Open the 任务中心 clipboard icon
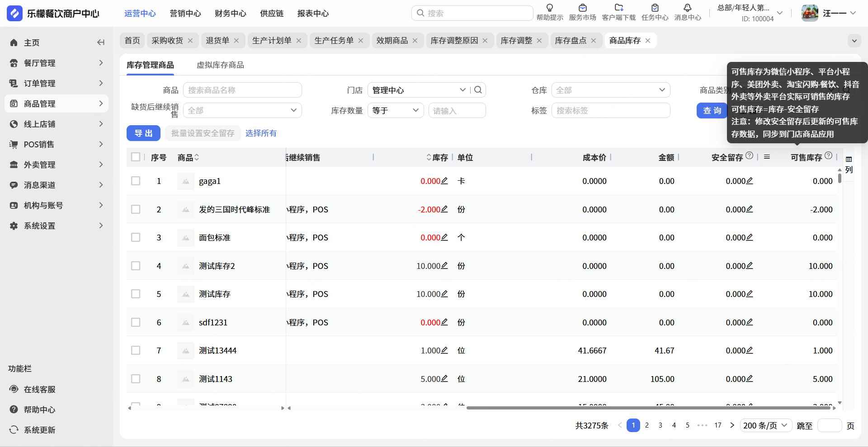 655,8
